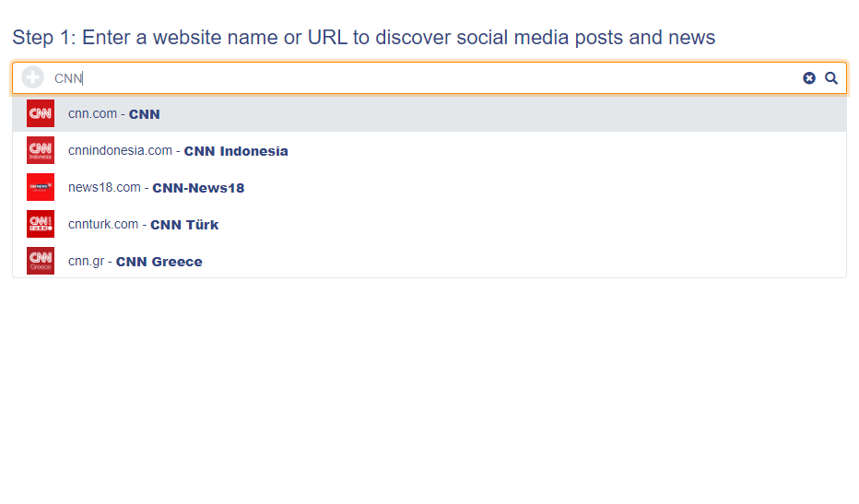Select the cnn.com - CNN suggestion
The width and height of the screenshot is (859, 504).
429,113
